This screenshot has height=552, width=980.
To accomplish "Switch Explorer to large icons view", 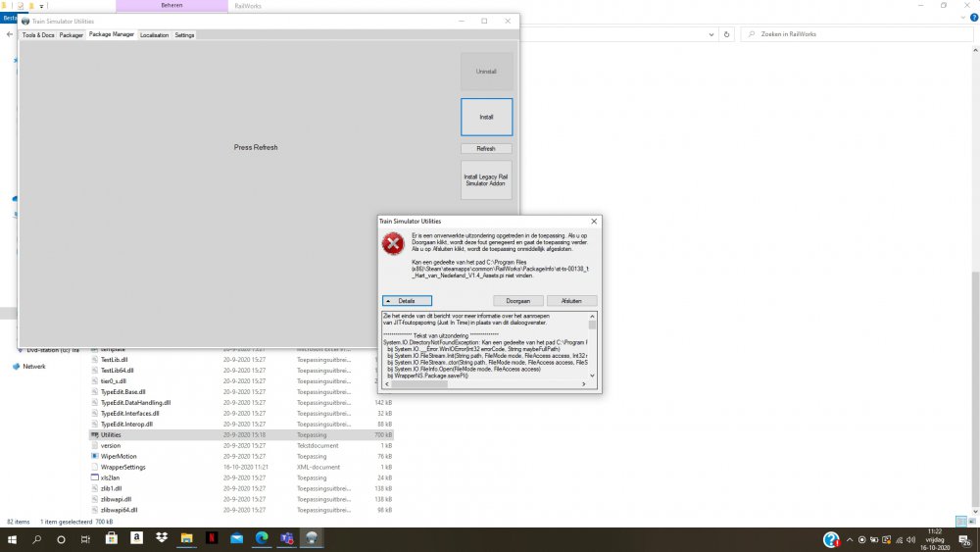I will pos(972,522).
